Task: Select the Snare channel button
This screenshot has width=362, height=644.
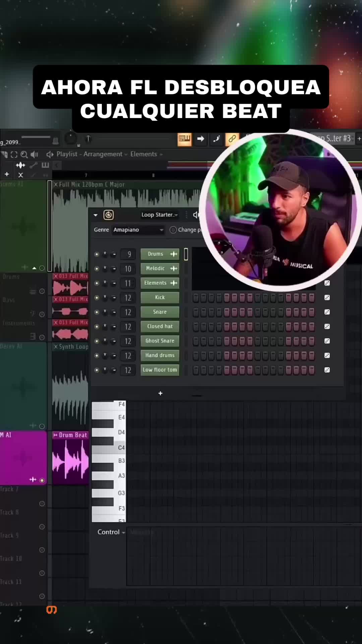Action: 160,312
